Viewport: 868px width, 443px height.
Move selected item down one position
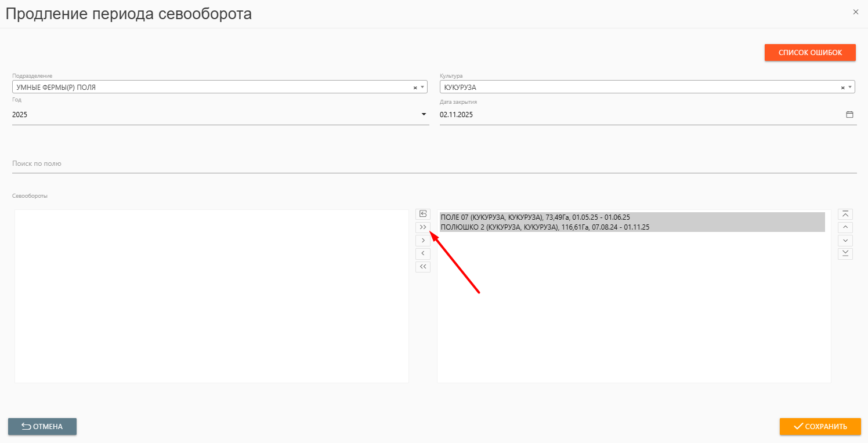click(x=845, y=241)
